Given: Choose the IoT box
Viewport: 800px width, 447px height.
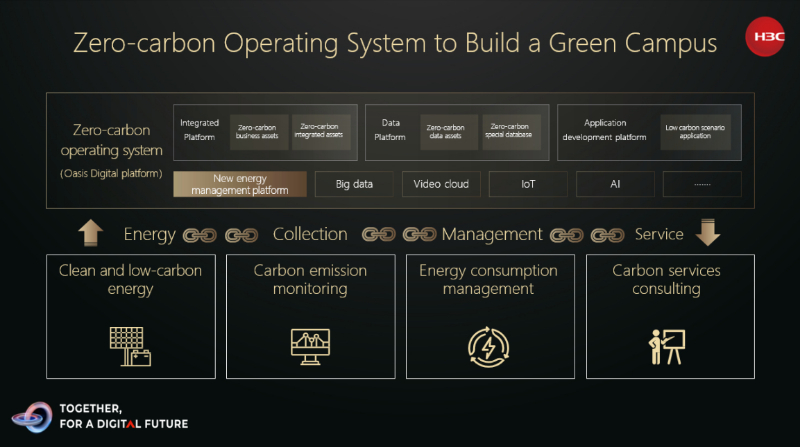Looking at the screenshot, I should (x=528, y=184).
